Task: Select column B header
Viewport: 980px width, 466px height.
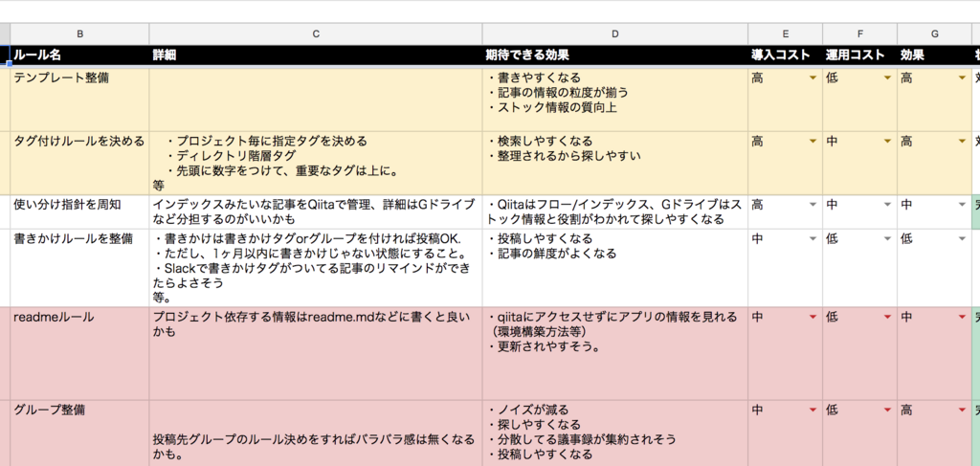Action: [79, 33]
